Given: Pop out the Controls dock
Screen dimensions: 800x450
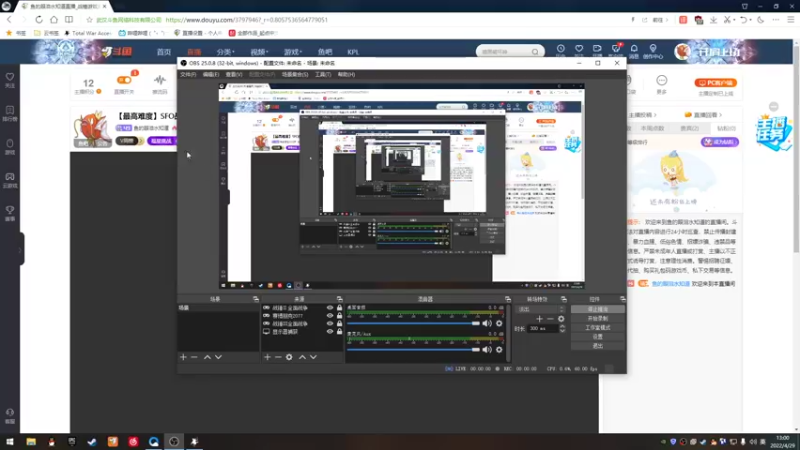Looking at the screenshot, I should [622, 299].
